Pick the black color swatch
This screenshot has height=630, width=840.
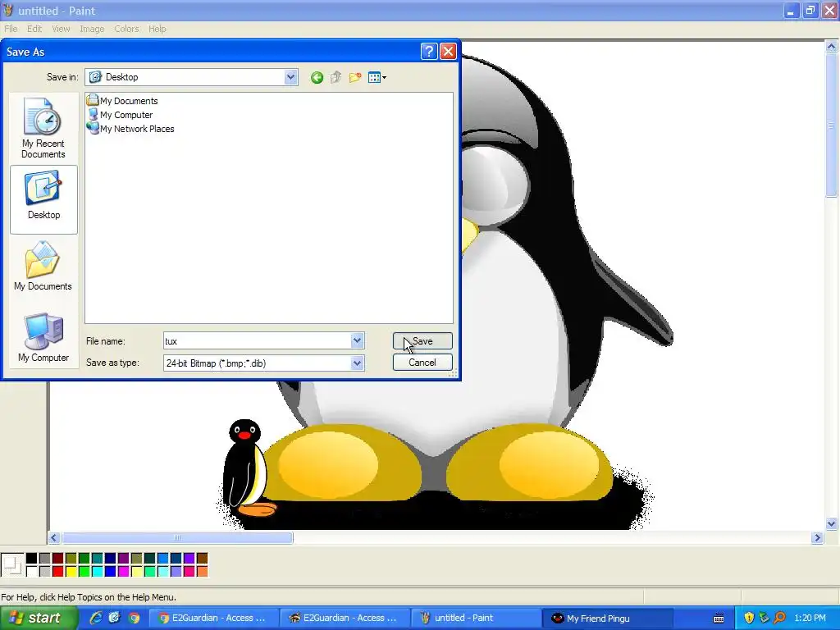[x=32, y=559]
